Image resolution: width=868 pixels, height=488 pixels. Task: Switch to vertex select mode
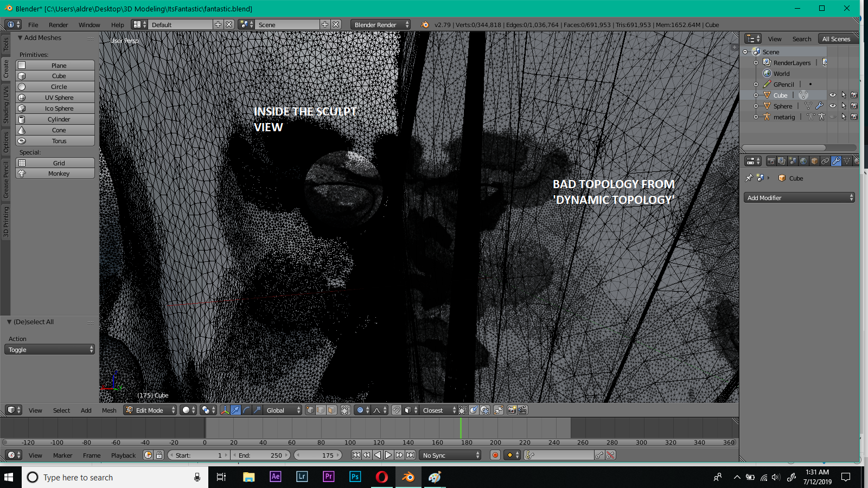coord(310,410)
